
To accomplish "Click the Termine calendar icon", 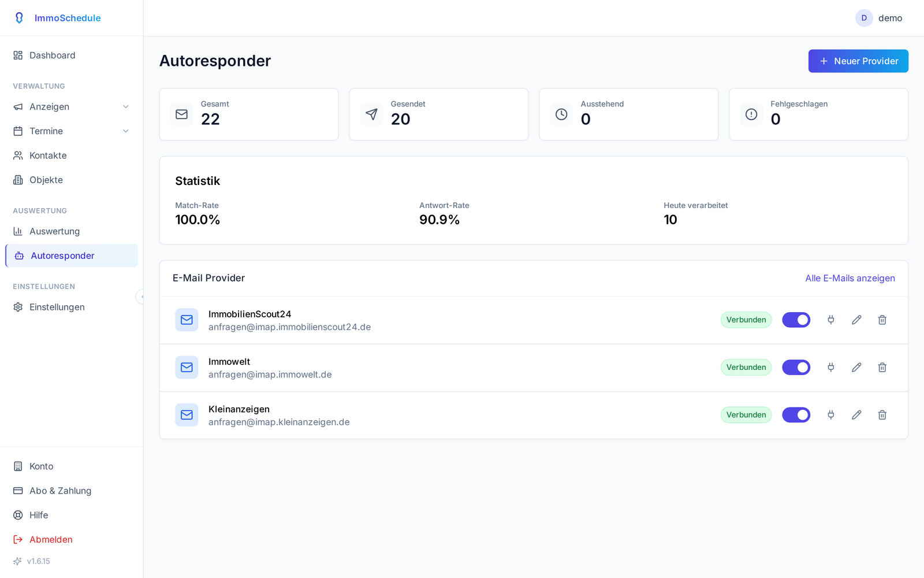I will point(18,131).
